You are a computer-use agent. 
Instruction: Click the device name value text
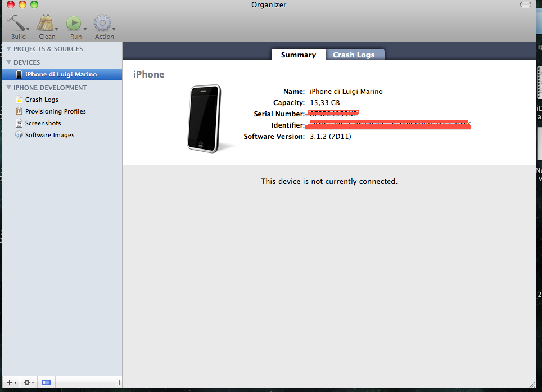click(x=346, y=91)
